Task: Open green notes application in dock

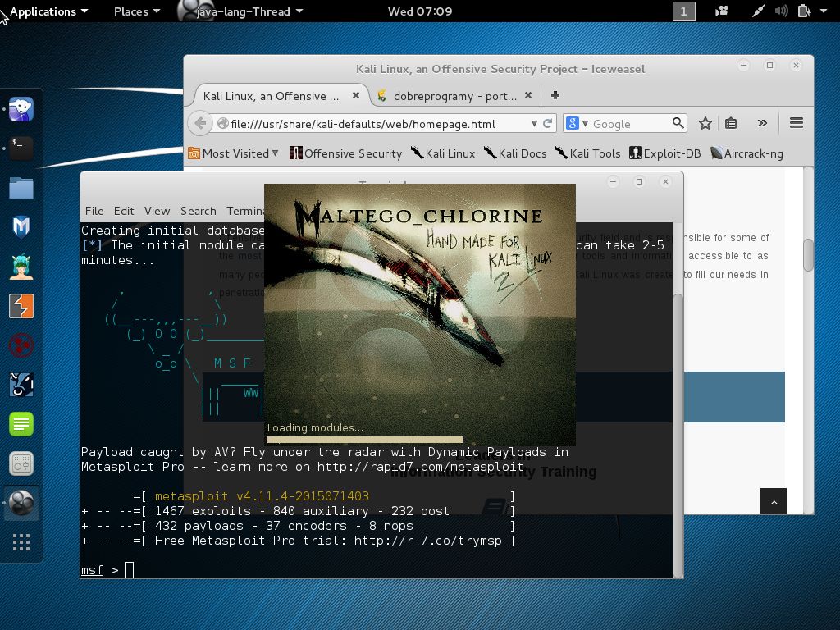Action: 21,424
